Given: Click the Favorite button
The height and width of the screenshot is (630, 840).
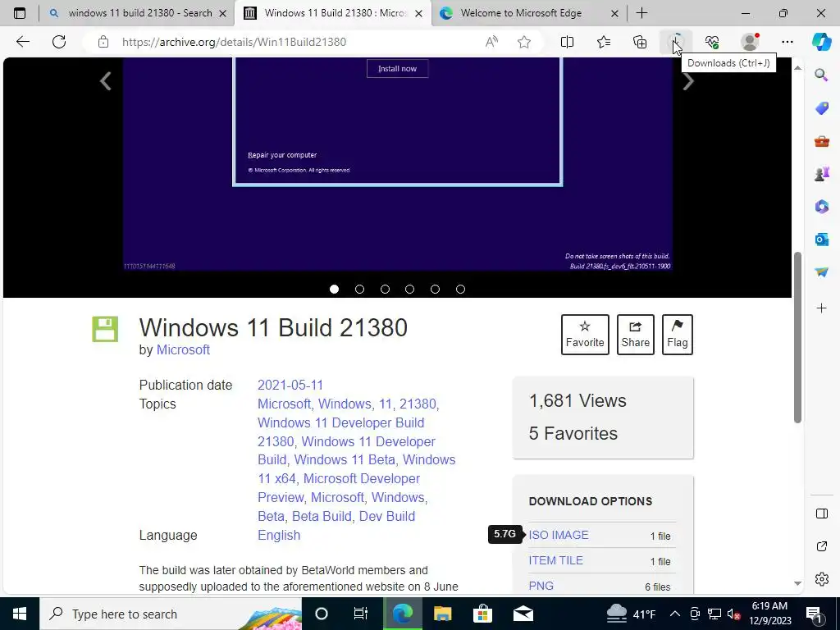Looking at the screenshot, I should [x=585, y=335].
